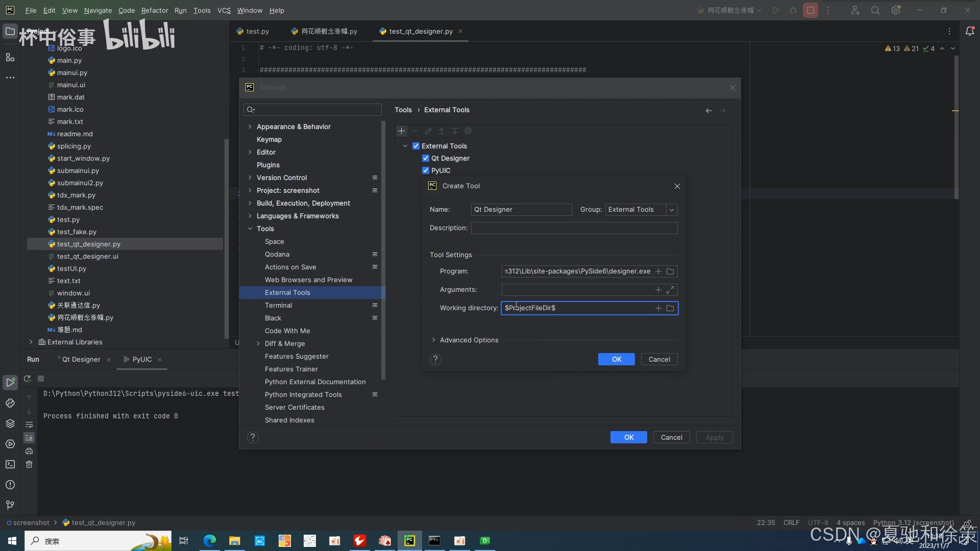Toggle the PyUIC checkbox

click(426, 170)
